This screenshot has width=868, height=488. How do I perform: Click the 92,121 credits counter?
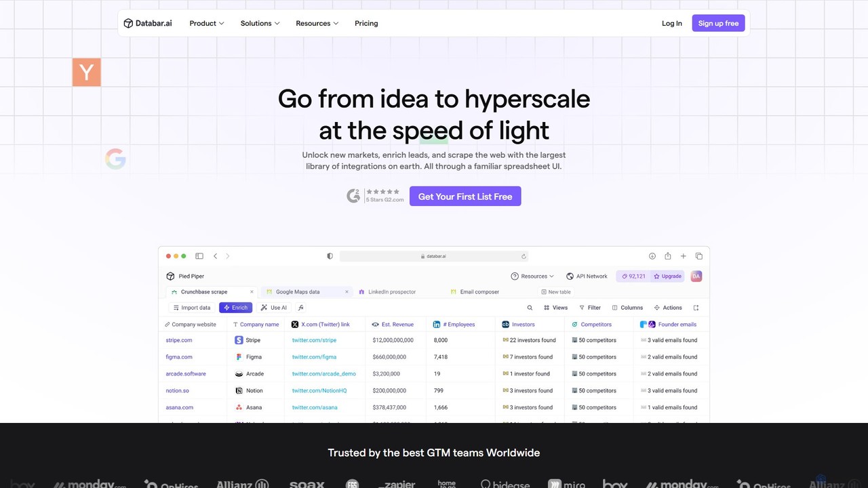[633, 276]
